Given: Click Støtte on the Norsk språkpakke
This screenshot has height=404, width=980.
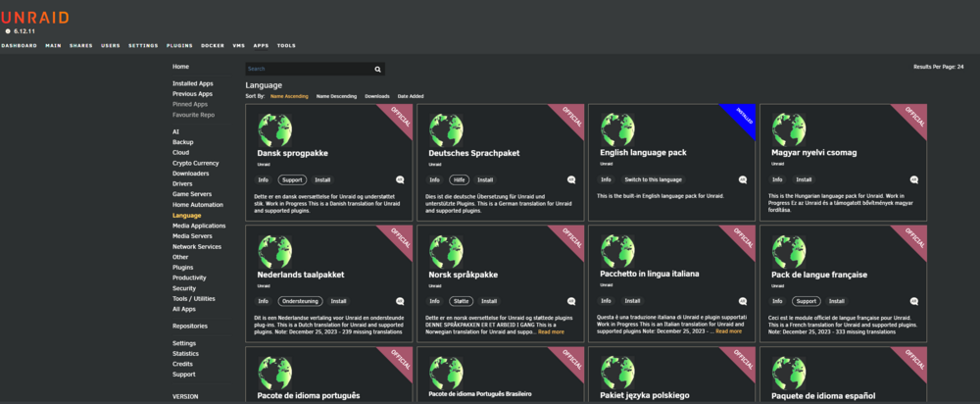Looking at the screenshot, I should point(462,301).
